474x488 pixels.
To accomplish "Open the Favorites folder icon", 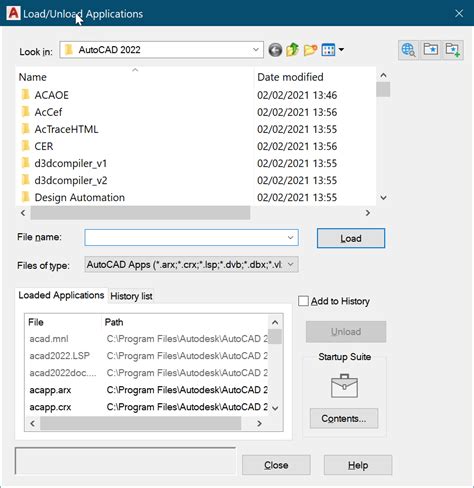I will [431, 50].
